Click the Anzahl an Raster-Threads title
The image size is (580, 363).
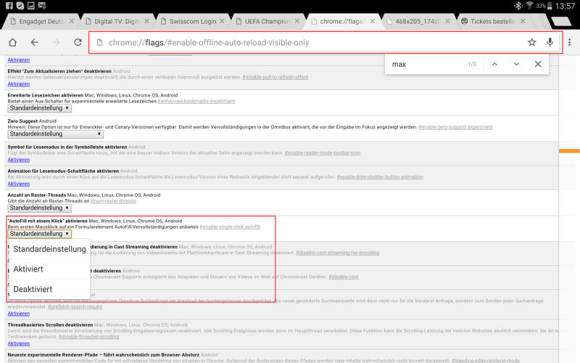pos(37,195)
